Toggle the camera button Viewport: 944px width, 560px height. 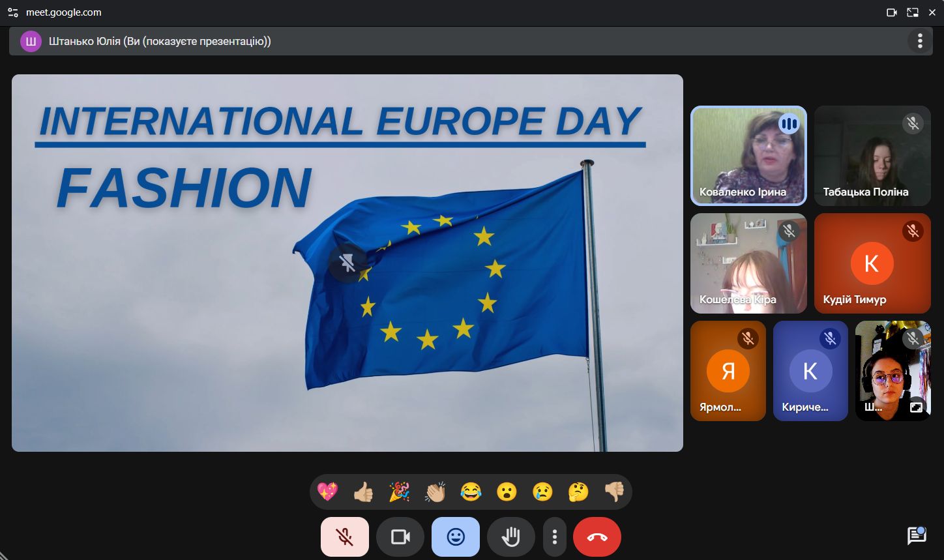click(x=400, y=537)
